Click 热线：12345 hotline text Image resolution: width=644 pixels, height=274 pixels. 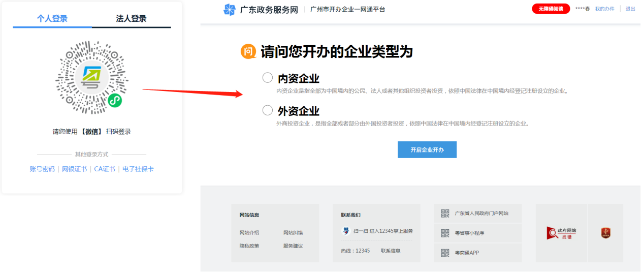coord(356,251)
